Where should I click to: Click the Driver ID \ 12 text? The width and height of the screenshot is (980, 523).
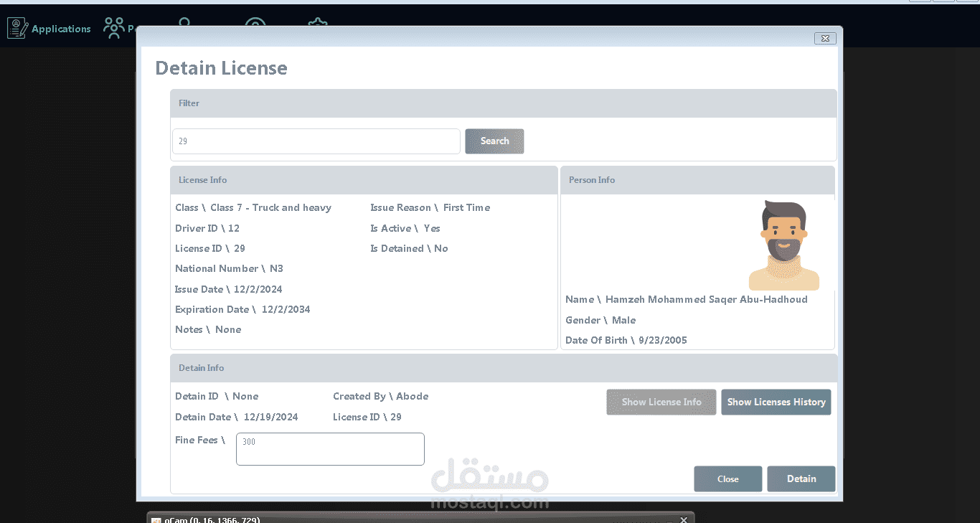pos(207,228)
